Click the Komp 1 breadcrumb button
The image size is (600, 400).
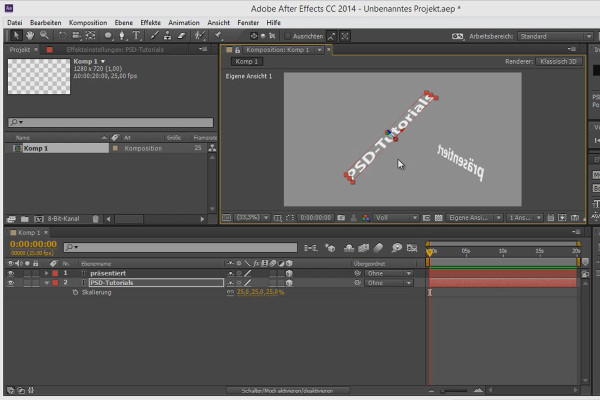coord(247,61)
